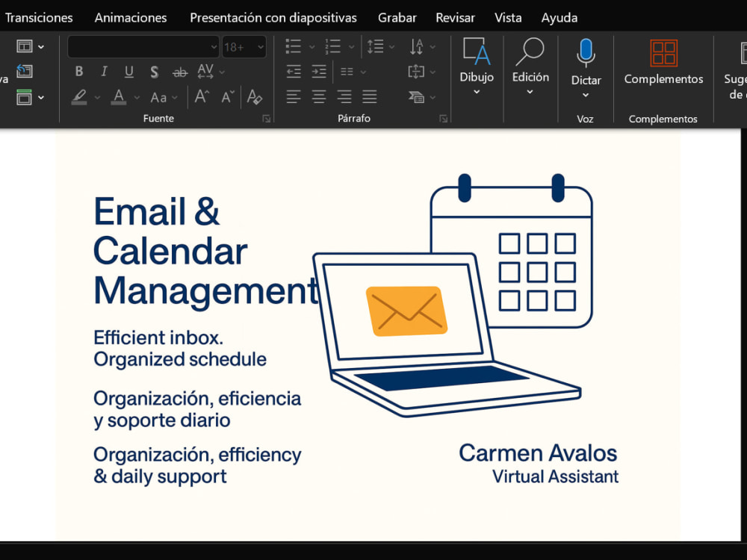Open the Grabar tab
Screen dimensions: 747x560
pyautogui.click(x=397, y=18)
